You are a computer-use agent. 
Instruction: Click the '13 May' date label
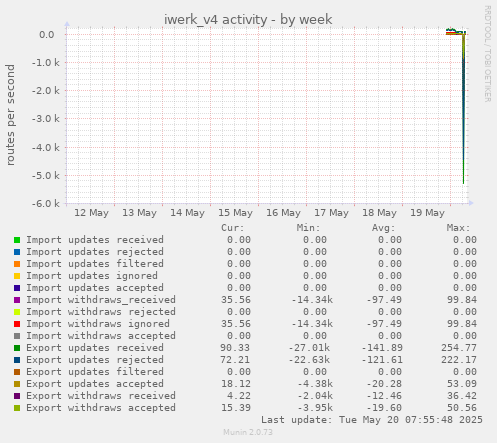[x=139, y=213]
